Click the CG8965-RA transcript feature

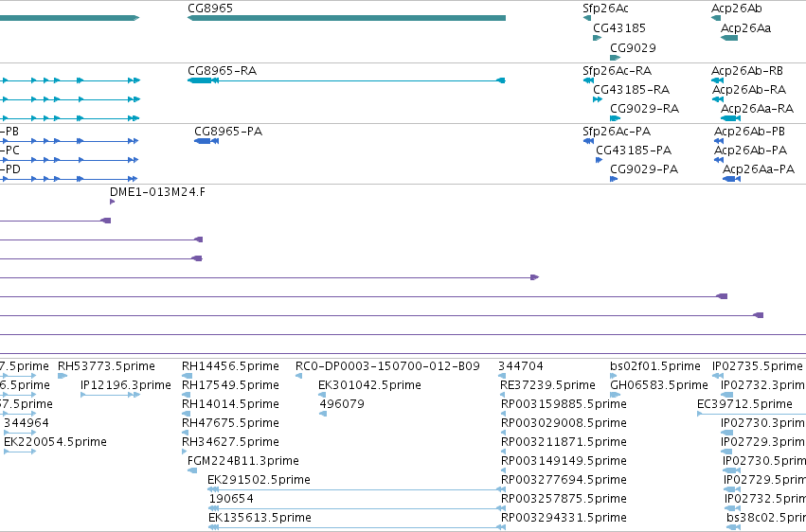pyautogui.click(x=347, y=80)
